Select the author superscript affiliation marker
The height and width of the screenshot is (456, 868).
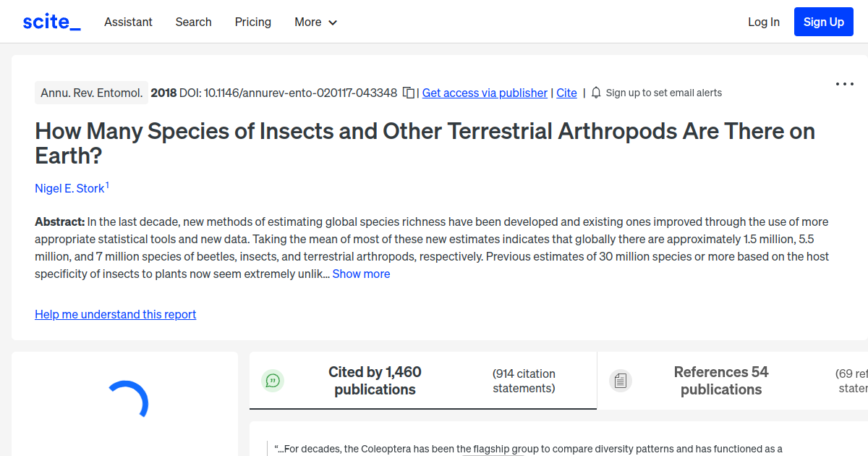click(107, 183)
